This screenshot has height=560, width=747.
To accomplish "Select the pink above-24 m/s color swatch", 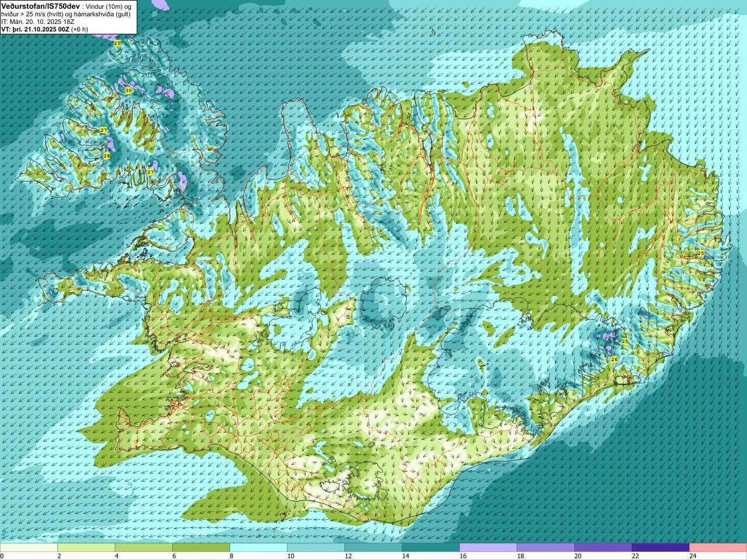I will [718, 548].
